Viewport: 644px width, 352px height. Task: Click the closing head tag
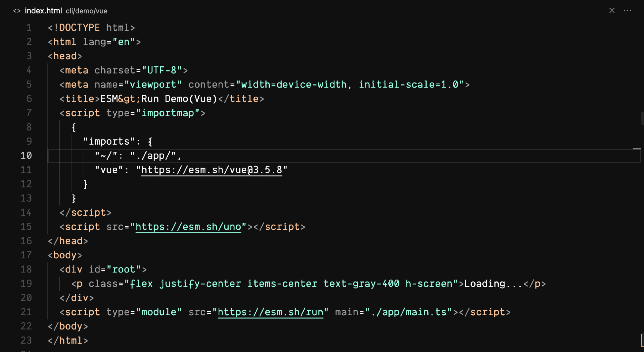[68, 241]
